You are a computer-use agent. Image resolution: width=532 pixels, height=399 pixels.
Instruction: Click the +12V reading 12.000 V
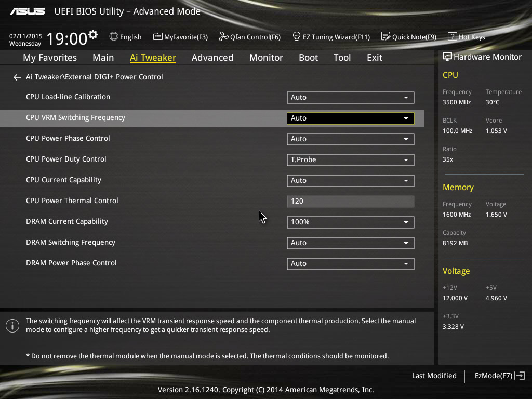tap(455, 298)
